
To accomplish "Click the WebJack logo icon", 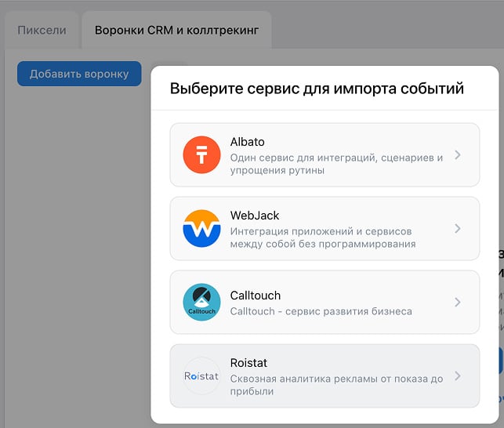I will pos(201,228).
